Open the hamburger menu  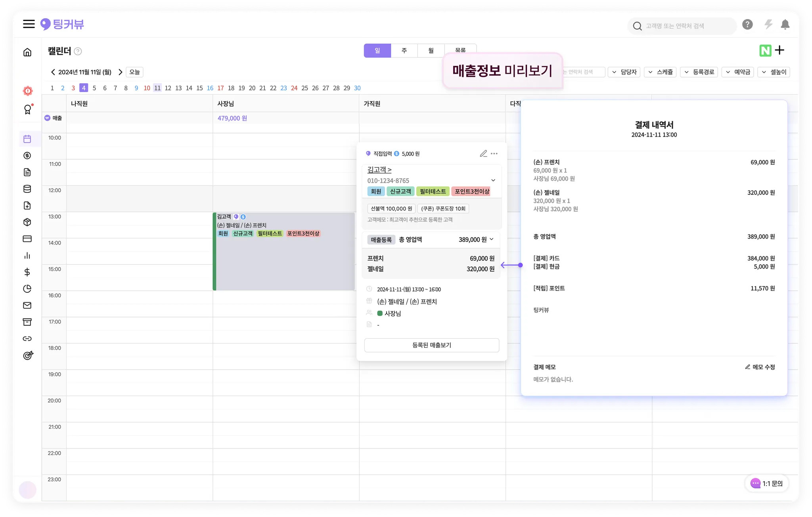(29, 24)
